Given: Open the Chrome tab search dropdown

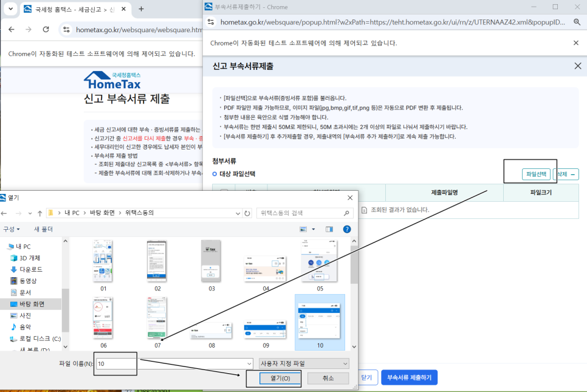Looking at the screenshot, I should (10, 9).
